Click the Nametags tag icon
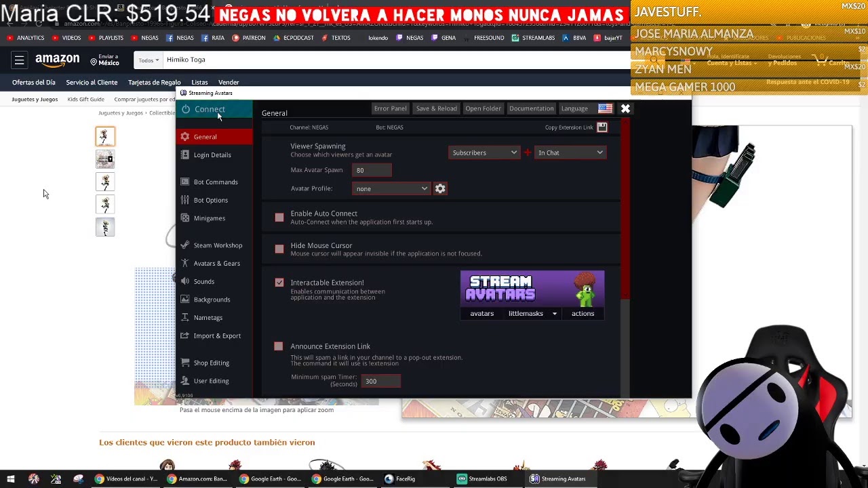Image resolution: width=868 pixels, height=488 pixels. pyautogui.click(x=185, y=318)
